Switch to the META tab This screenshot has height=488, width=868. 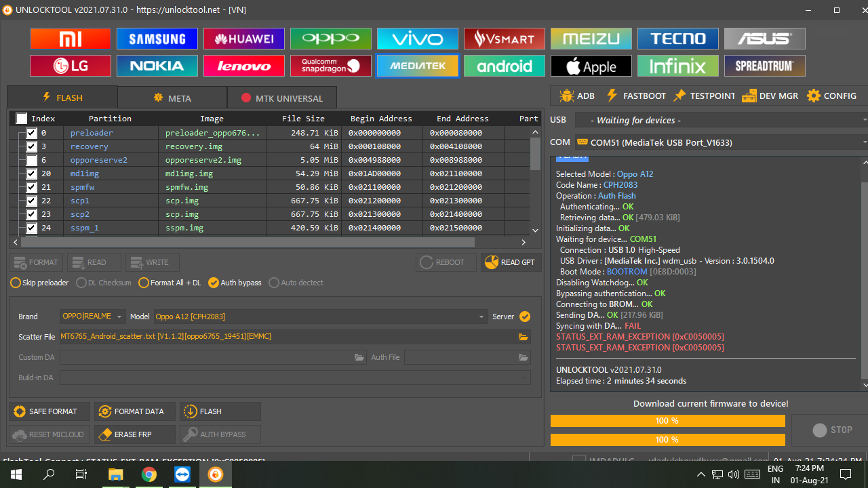pos(172,98)
